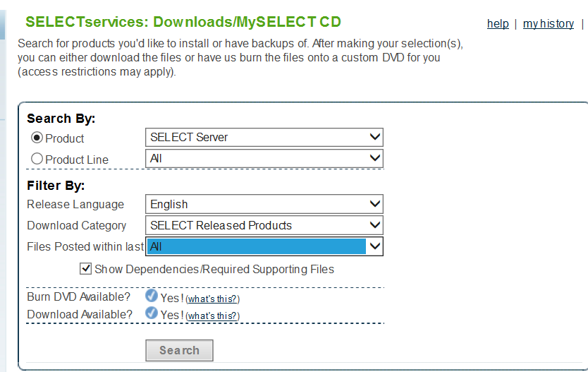Click the Product radio label text
The image size is (588, 372).
click(64, 138)
